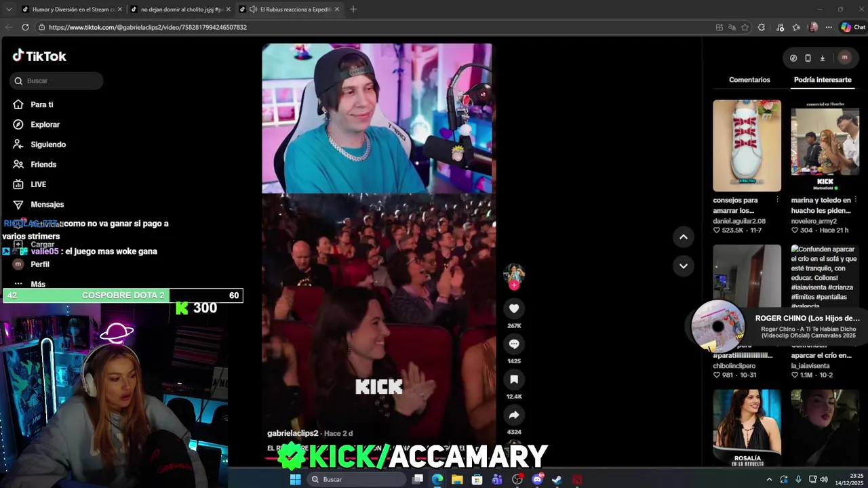The image size is (868, 488).
Task: Open more options for consejos para amarrar video
Action: [x=777, y=200]
